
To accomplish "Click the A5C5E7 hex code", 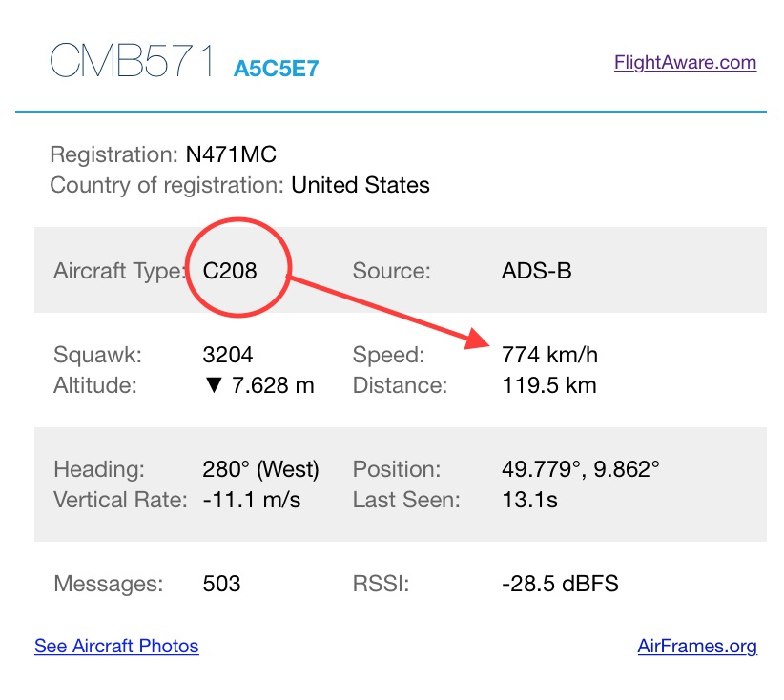I will click(276, 68).
